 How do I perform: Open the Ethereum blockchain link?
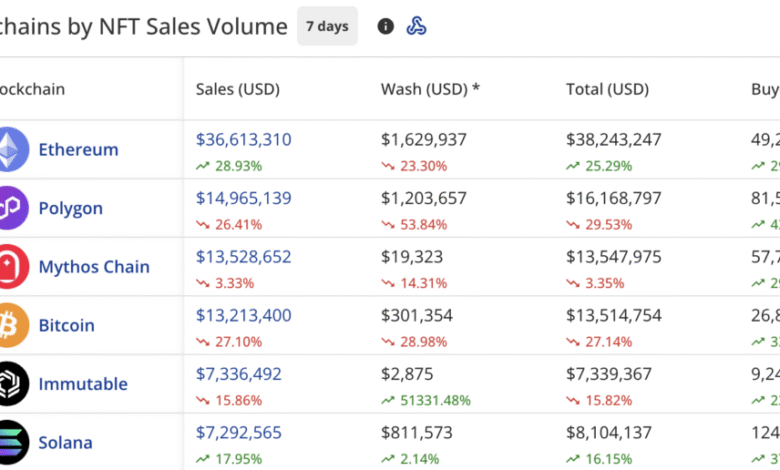click(x=79, y=149)
